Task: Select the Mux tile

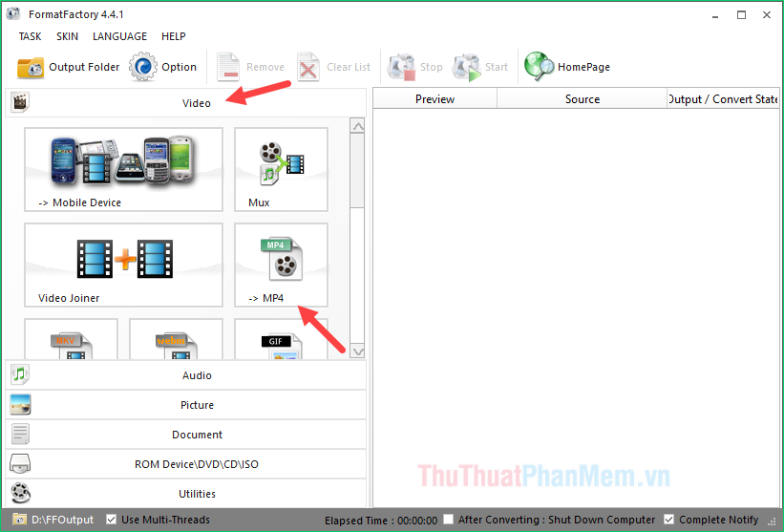Action: click(281, 169)
